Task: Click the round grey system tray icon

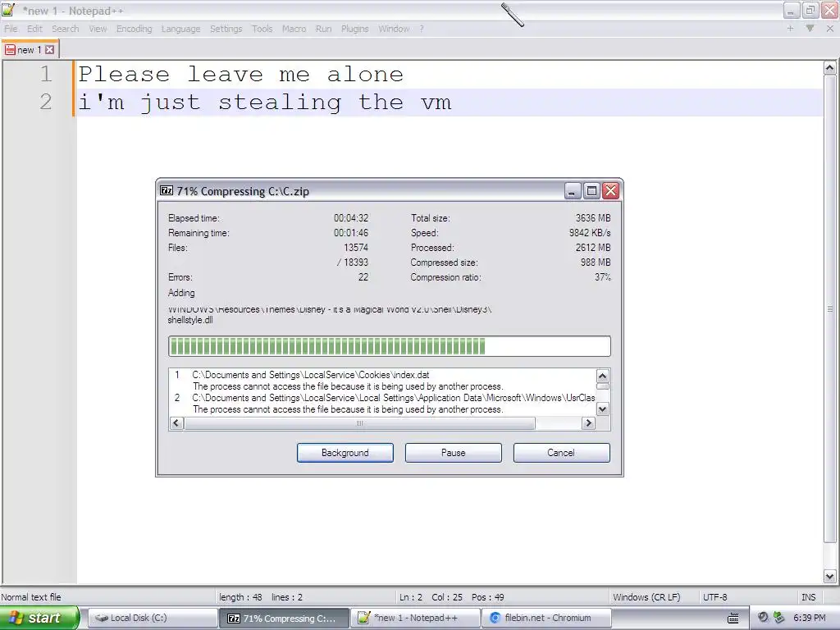Action: (763, 618)
